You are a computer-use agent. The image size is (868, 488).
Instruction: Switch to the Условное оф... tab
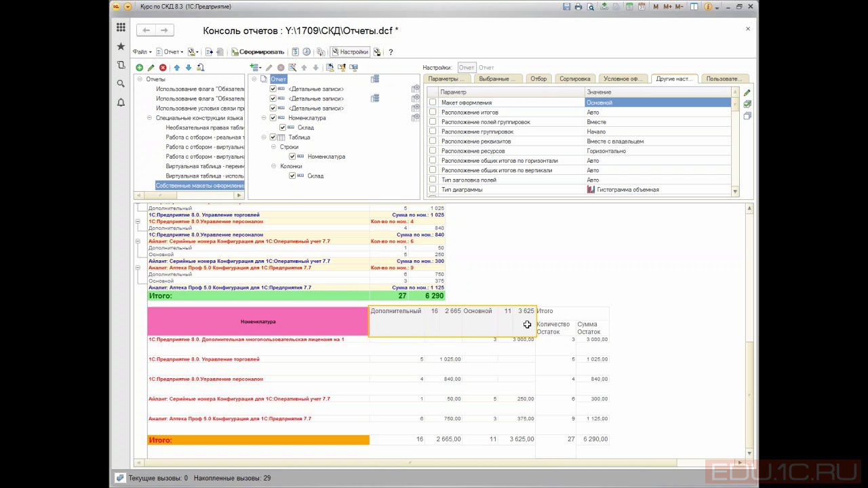pyautogui.click(x=623, y=79)
